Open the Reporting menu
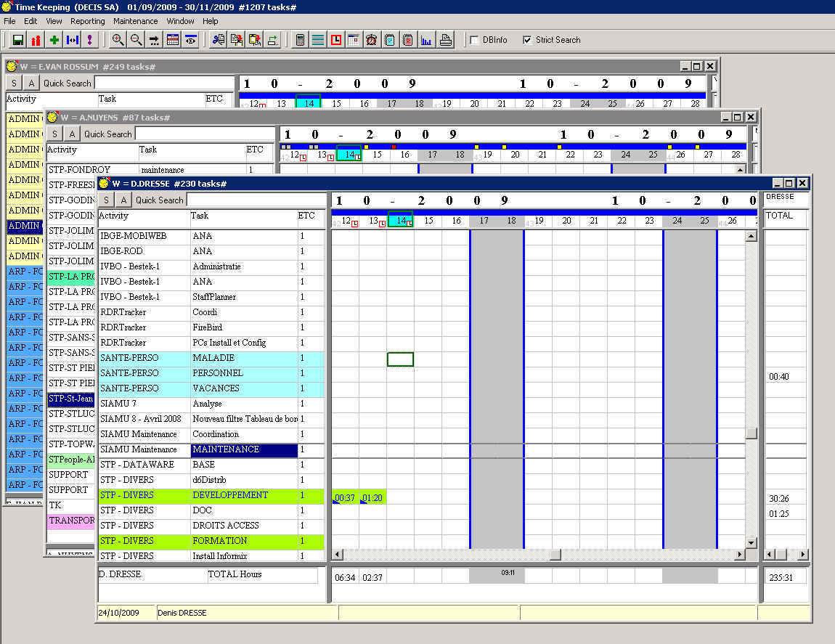The width and height of the screenshot is (835, 644). pyautogui.click(x=87, y=21)
